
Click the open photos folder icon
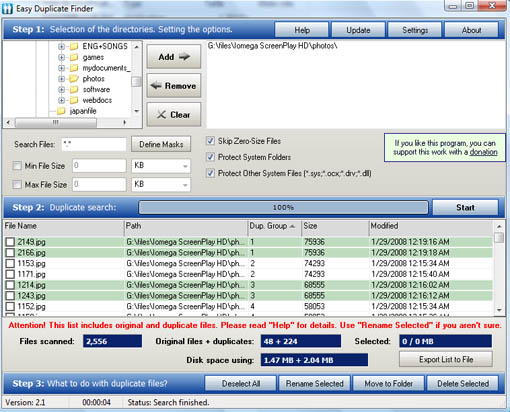tap(74, 79)
